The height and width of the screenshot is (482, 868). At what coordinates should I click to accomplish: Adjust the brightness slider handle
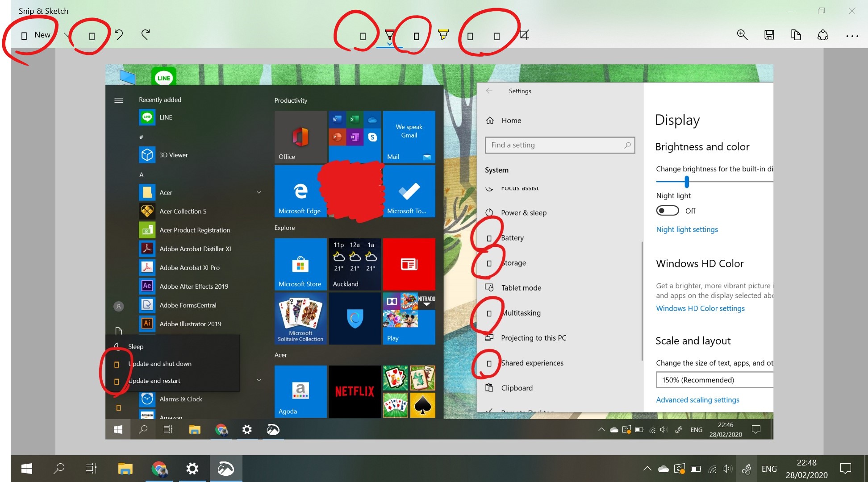click(687, 182)
